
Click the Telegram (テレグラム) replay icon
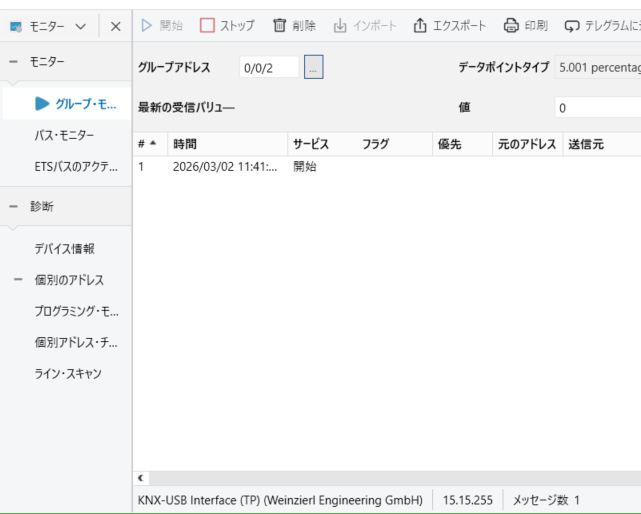pos(572,25)
